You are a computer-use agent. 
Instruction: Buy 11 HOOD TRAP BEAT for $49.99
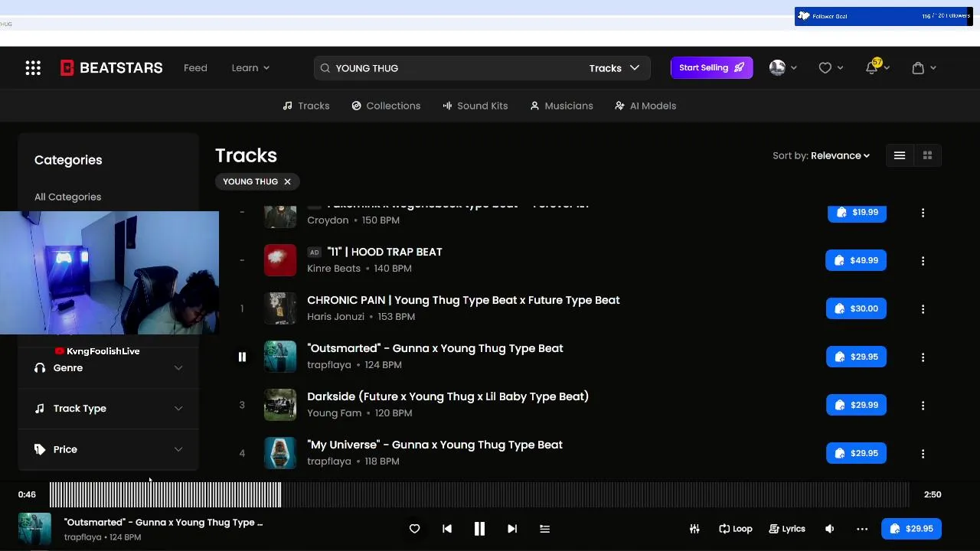(856, 260)
